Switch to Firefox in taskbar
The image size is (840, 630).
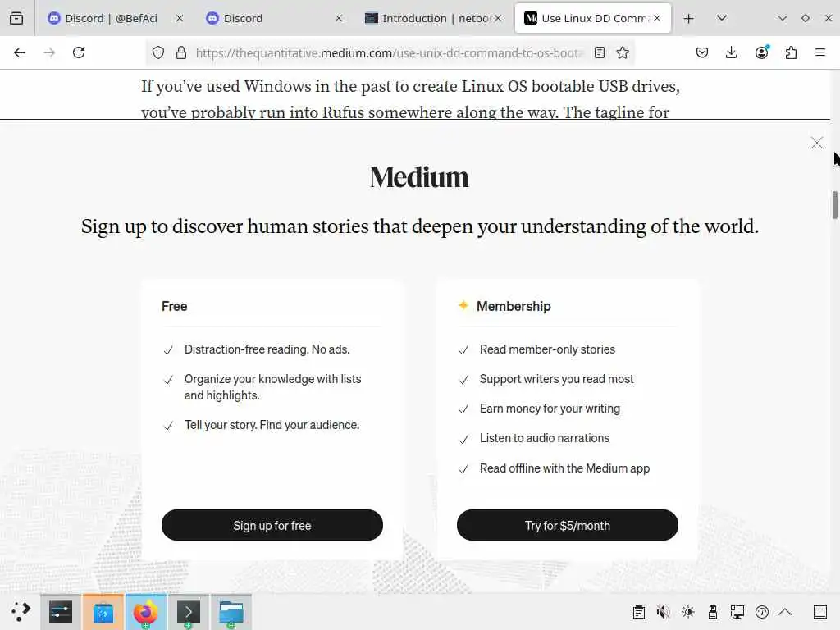(146, 612)
